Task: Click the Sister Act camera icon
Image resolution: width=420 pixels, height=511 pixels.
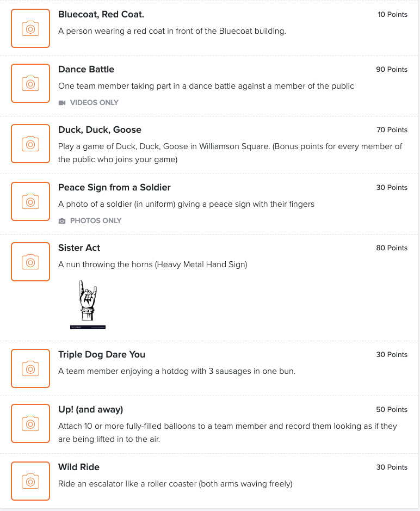Action: pyautogui.click(x=30, y=261)
